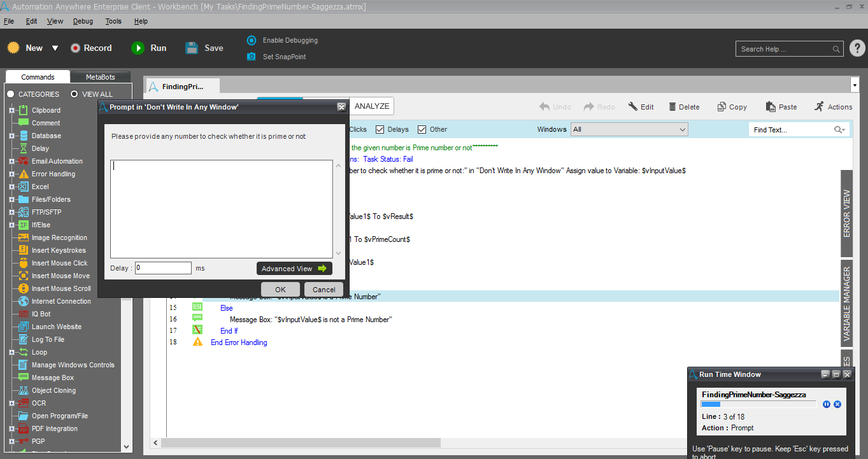Click the Save button
The image size is (868, 459).
point(204,48)
